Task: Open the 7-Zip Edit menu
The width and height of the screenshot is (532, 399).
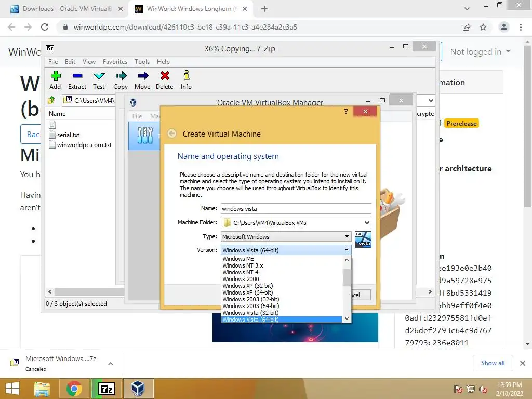Action: (70, 62)
